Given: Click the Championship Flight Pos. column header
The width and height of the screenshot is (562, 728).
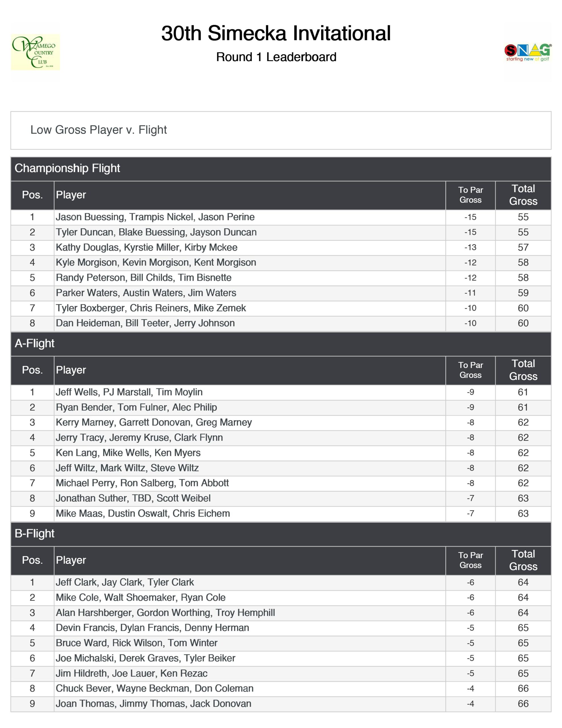Looking at the screenshot, I should click(x=32, y=195).
